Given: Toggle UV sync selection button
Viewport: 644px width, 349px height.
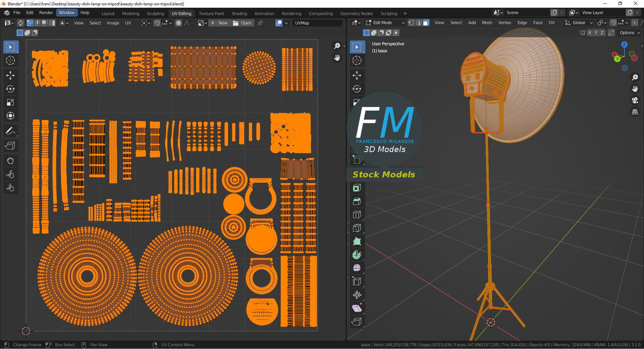Looking at the screenshot, I should tap(20, 23).
